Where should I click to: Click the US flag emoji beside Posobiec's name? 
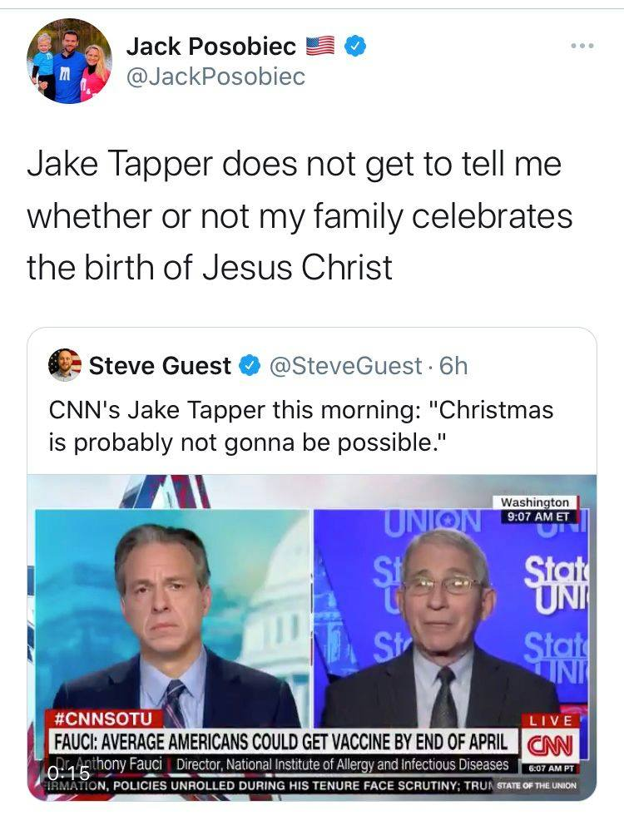click(320, 47)
